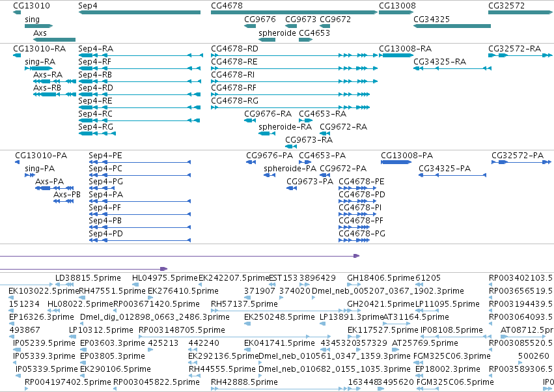
Task: Click the Sep4-RG transcript label
Action: click(96, 127)
